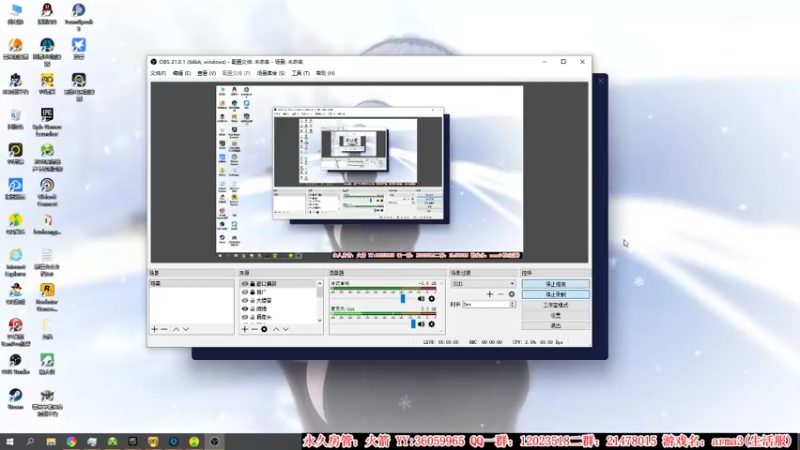
Task: Open first mixer channel gear settings
Action: 432,298
